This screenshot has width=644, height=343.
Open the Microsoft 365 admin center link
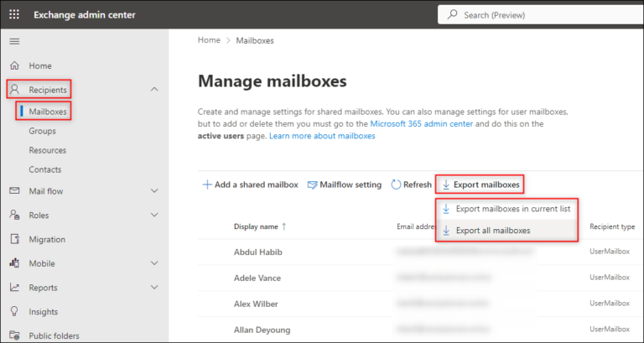[422, 123]
